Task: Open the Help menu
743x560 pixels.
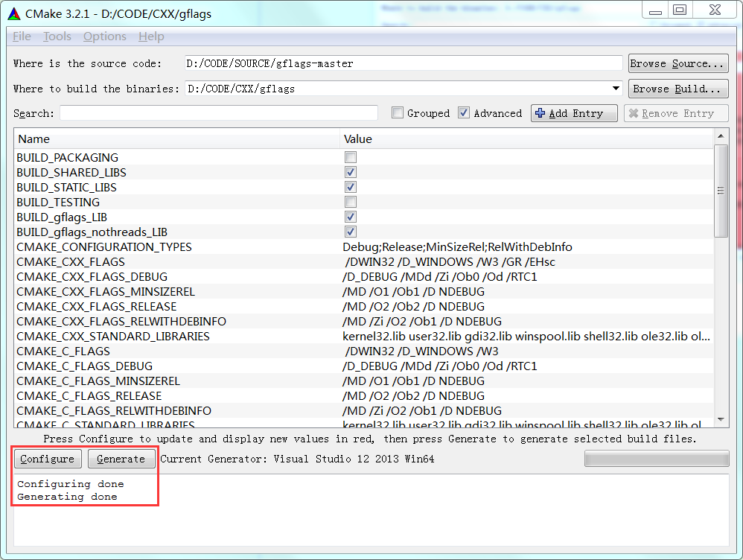Action: (x=151, y=36)
